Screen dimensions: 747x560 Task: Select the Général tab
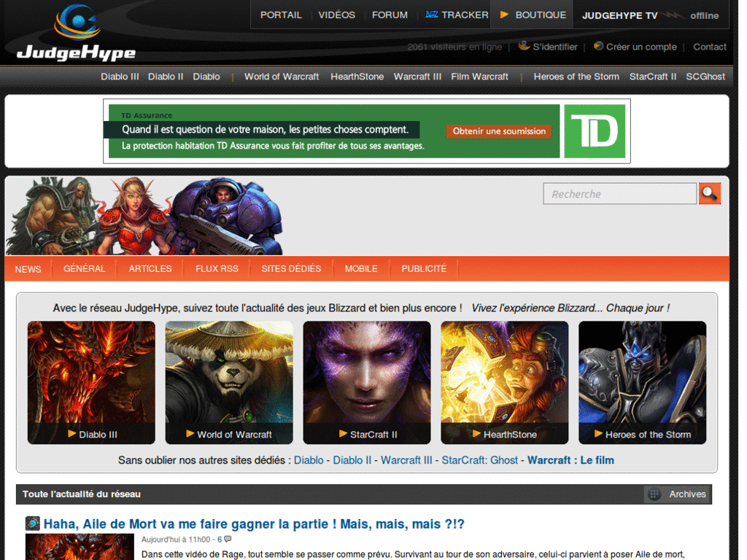[x=85, y=268]
